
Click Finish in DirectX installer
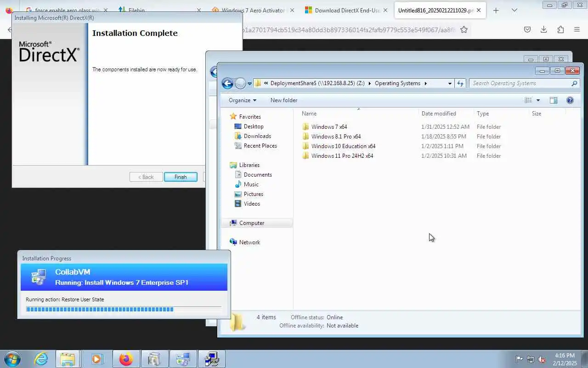181,177
